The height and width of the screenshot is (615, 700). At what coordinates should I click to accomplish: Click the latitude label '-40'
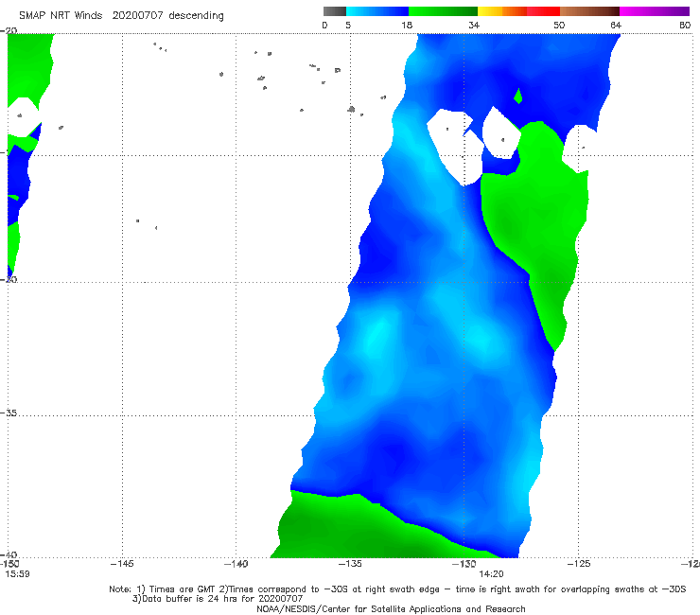(x=9, y=555)
